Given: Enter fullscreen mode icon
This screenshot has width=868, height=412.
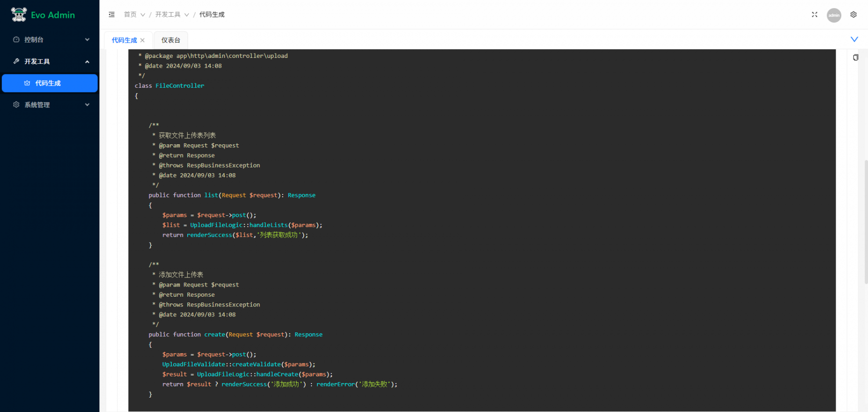Looking at the screenshot, I should coord(814,14).
